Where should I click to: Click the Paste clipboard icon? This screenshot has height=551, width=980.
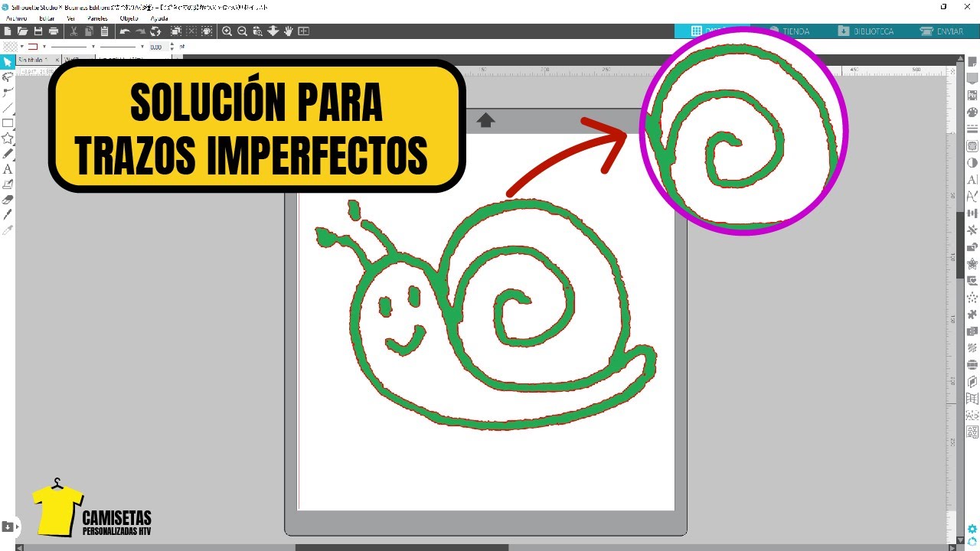pyautogui.click(x=104, y=31)
